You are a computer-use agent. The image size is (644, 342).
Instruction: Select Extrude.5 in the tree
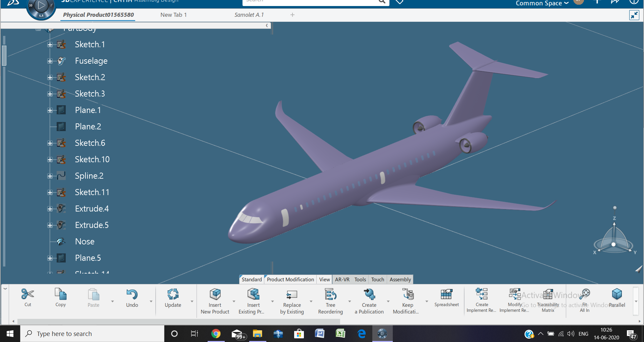[x=92, y=225]
